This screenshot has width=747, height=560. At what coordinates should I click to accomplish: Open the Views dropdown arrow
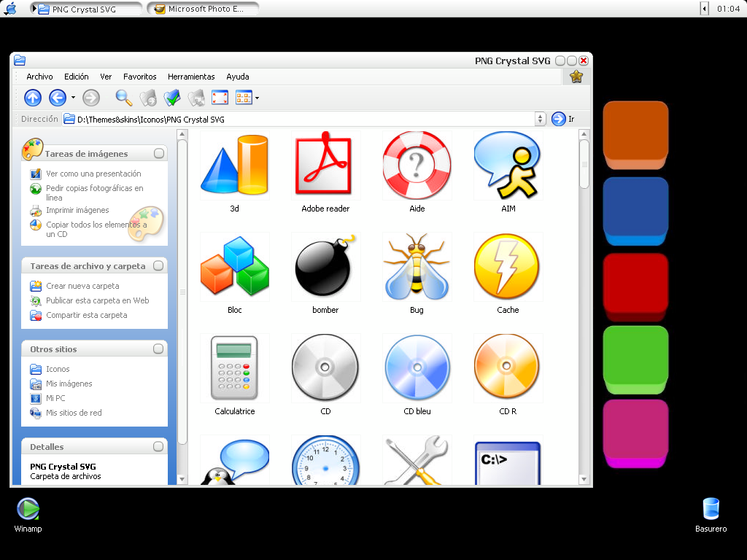258,98
